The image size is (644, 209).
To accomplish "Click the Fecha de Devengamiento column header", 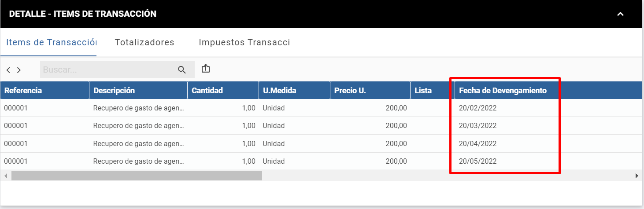I will point(503,91).
